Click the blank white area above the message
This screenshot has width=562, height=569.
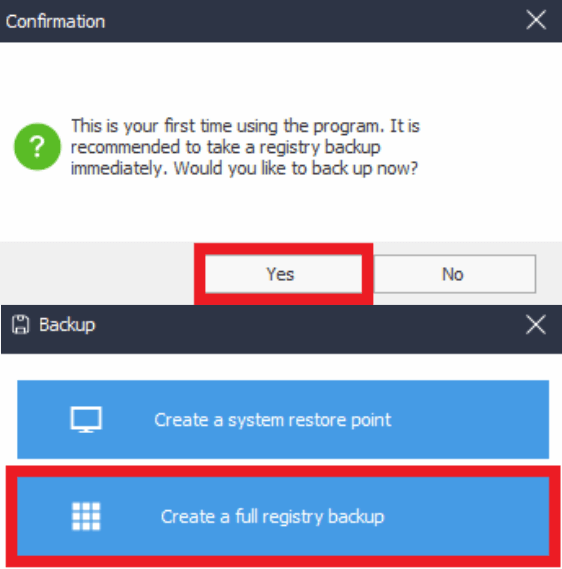pos(281,78)
